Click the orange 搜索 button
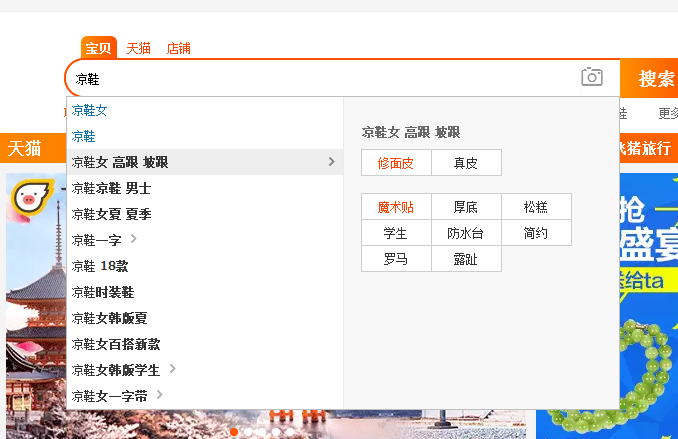Viewport: 678px width, 439px height. [649, 78]
